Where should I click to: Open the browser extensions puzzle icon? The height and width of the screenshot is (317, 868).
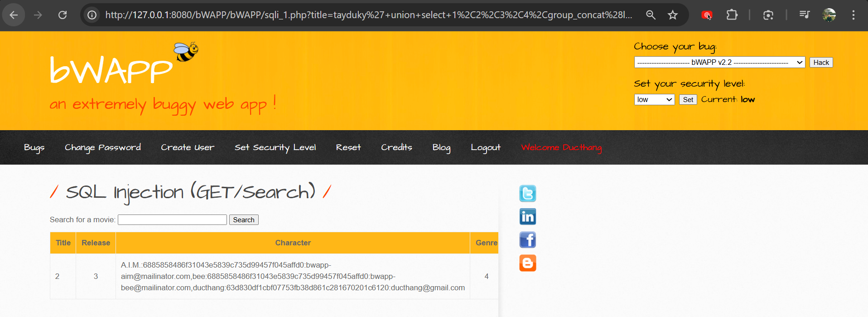coord(732,15)
